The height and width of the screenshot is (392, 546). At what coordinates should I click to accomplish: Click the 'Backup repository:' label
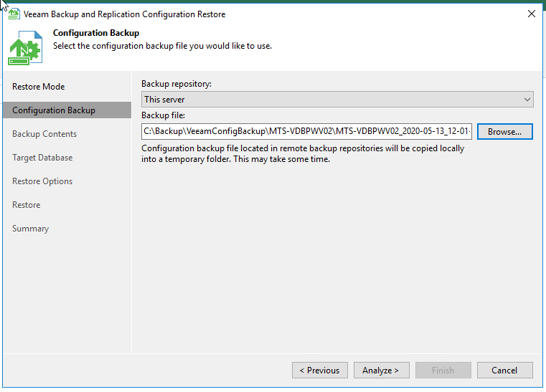click(x=176, y=84)
